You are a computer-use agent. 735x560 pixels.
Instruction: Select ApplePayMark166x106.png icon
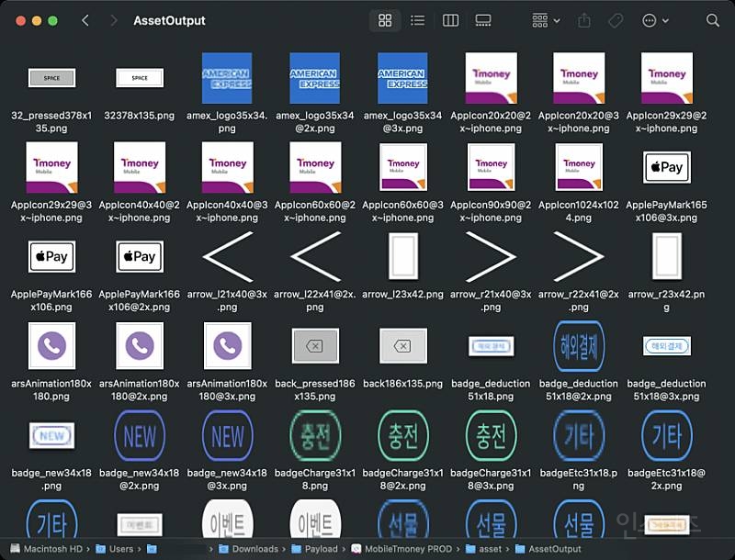51,256
